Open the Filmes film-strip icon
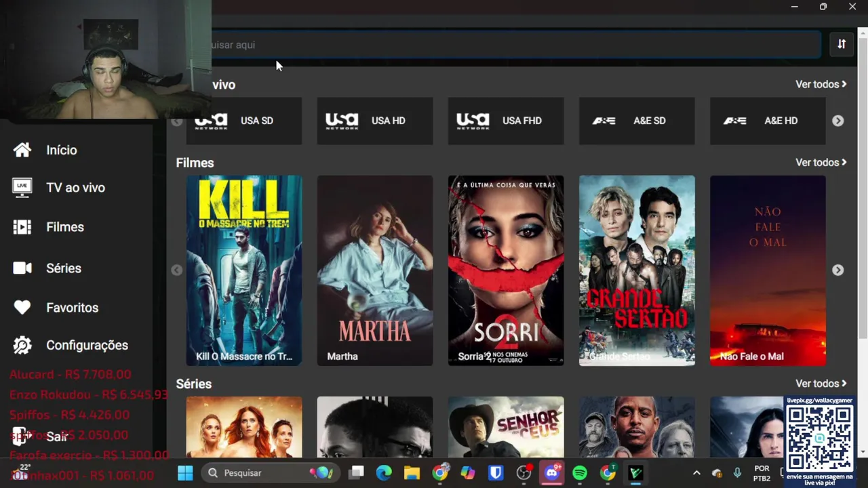The width and height of the screenshot is (868, 488). coord(22,227)
